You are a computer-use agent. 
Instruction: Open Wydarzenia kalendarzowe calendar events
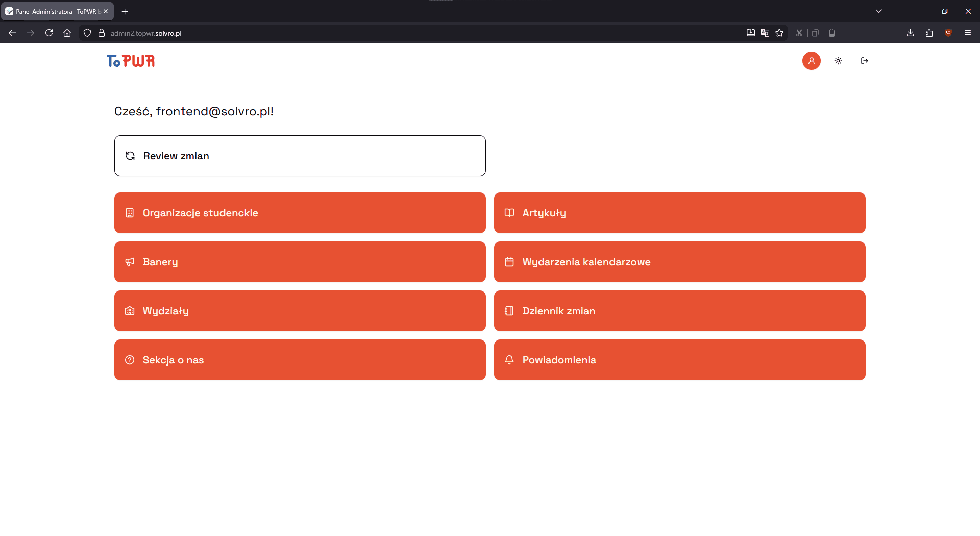(x=679, y=262)
